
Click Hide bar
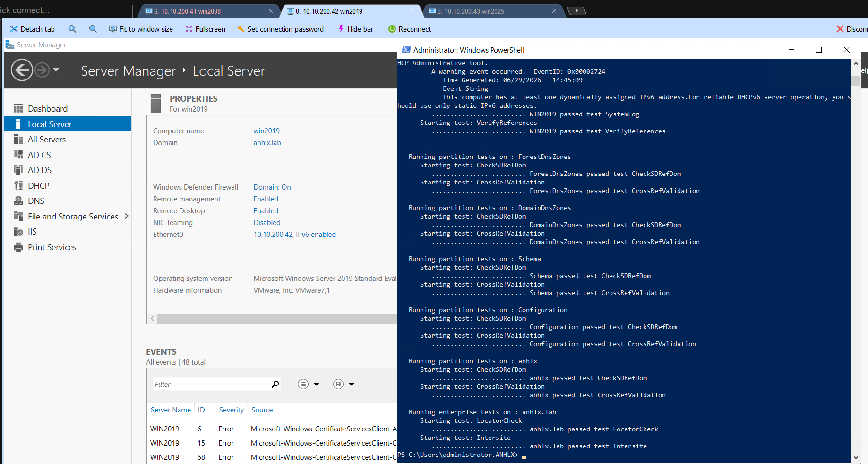tap(355, 29)
